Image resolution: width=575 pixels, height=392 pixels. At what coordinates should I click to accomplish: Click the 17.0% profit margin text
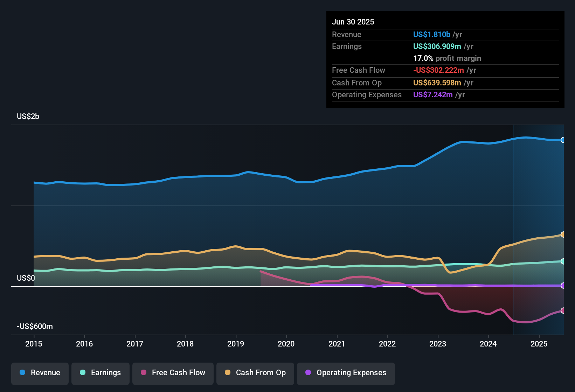tap(447, 58)
